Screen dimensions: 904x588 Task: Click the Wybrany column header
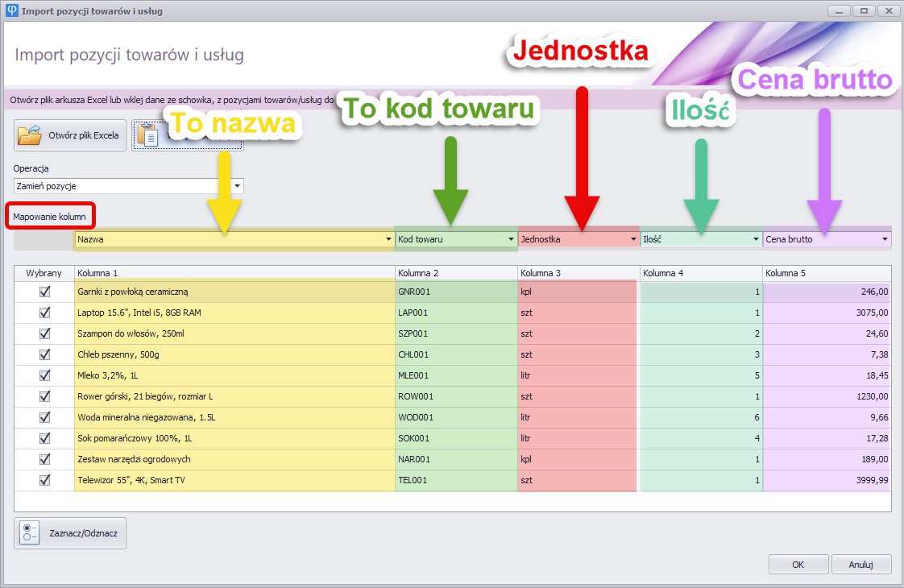pyautogui.click(x=44, y=273)
